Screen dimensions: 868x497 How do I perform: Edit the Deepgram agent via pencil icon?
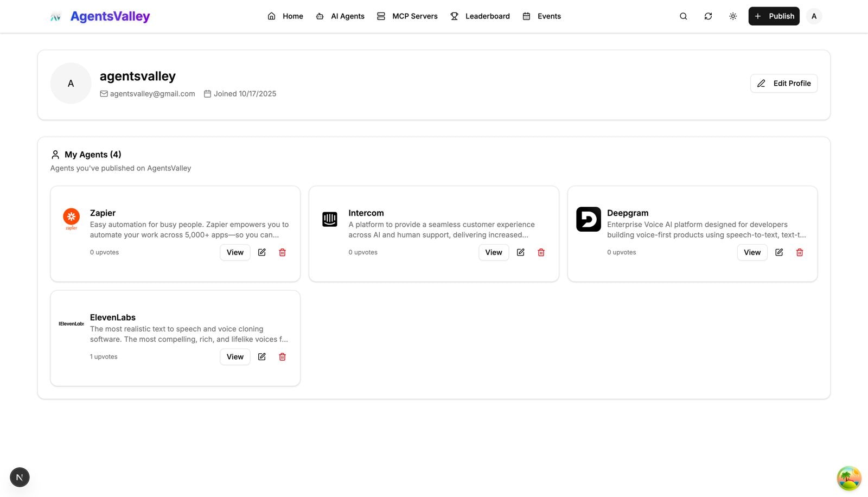coord(779,252)
